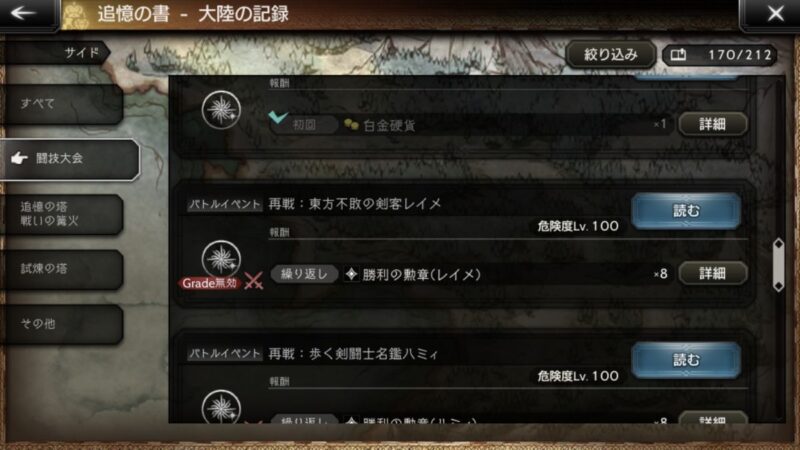
Task: Expand the サイド category header
Action: pos(55,53)
